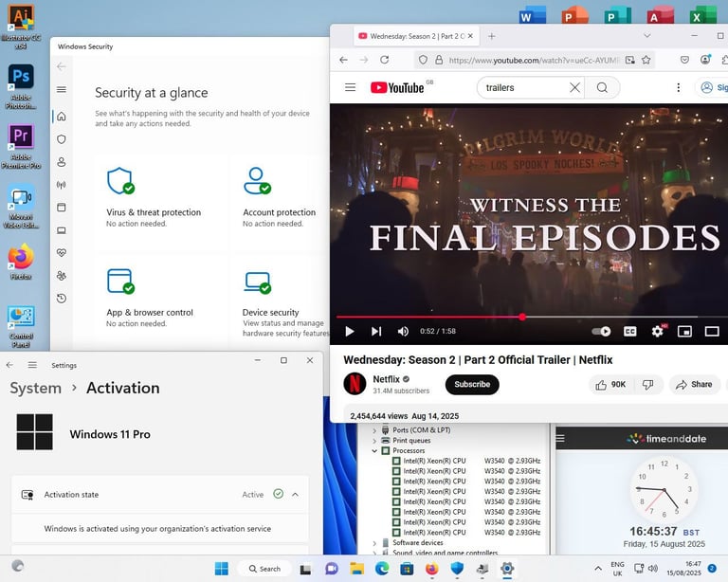Play the Wednesday trailer video
Viewport: 728px width, 582px height.
(x=350, y=331)
